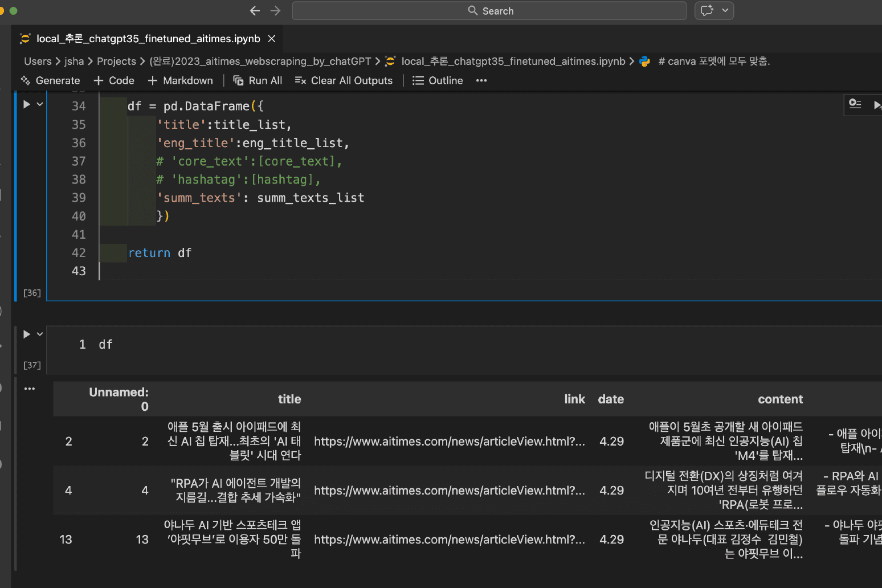This screenshot has height=588, width=882.
Task: Open the Projects breadcrumb
Action: pos(116,62)
